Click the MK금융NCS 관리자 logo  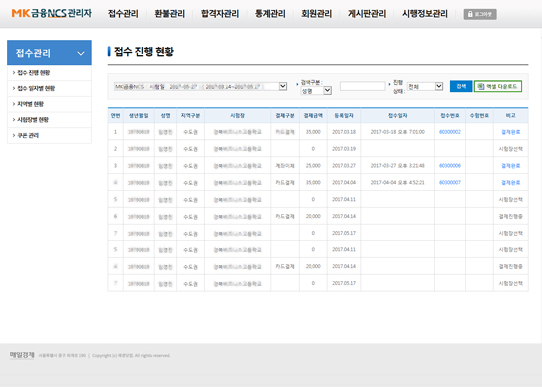(x=52, y=13)
